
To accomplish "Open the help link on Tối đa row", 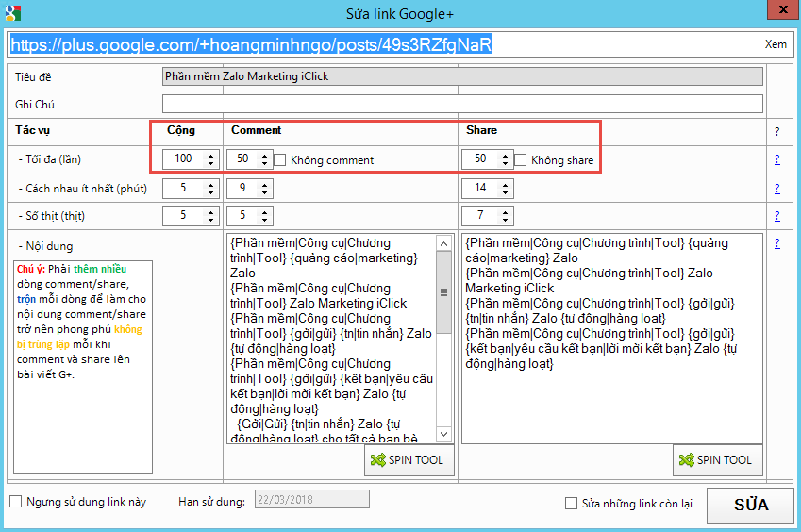I will coord(777,159).
